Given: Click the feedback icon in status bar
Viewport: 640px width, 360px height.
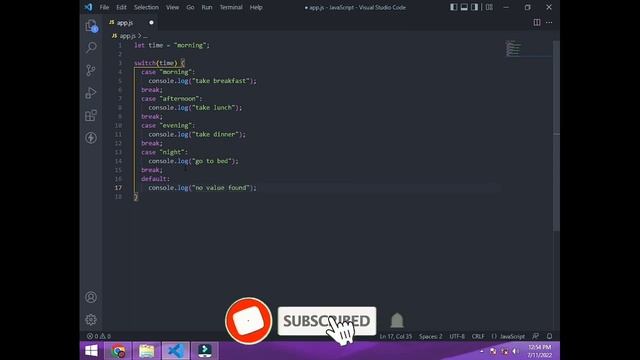Looking at the screenshot, I should pyautogui.click(x=536, y=336).
